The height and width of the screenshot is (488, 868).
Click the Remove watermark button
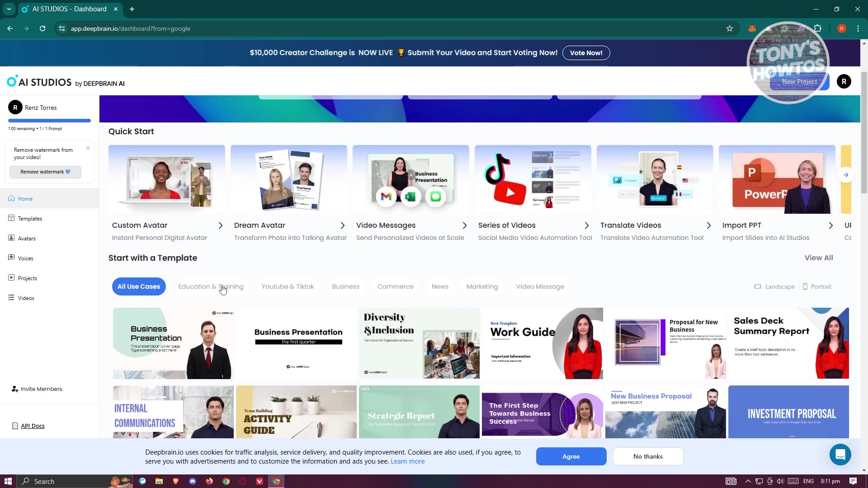(x=45, y=172)
